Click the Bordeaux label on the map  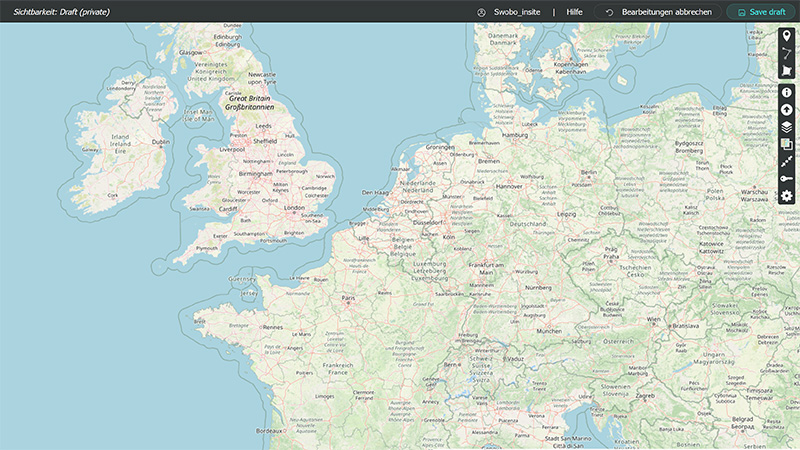click(269, 431)
